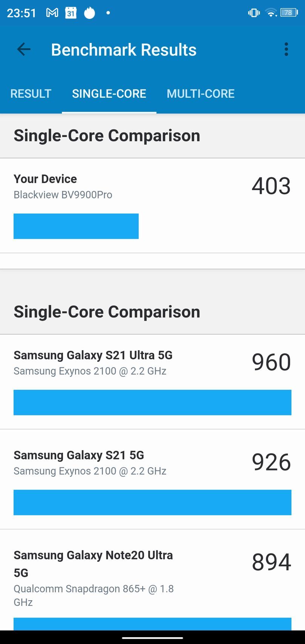The width and height of the screenshot is (305, 644).
Task: Tap the Gmail notification icon
Action: (52, 13)
